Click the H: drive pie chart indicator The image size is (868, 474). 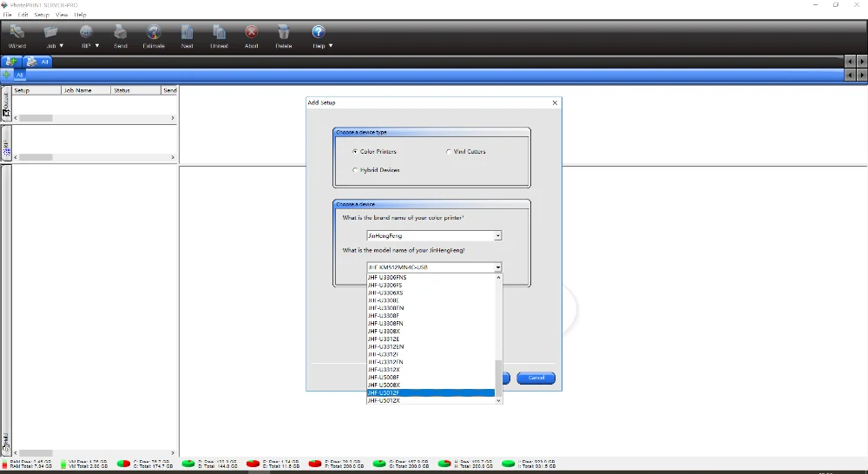[x=444, y=464]
